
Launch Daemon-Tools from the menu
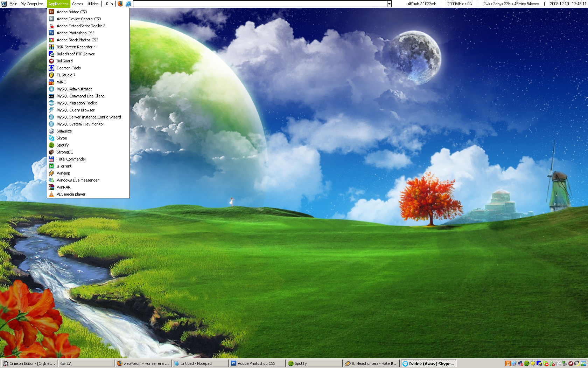[x=89, y=68]
